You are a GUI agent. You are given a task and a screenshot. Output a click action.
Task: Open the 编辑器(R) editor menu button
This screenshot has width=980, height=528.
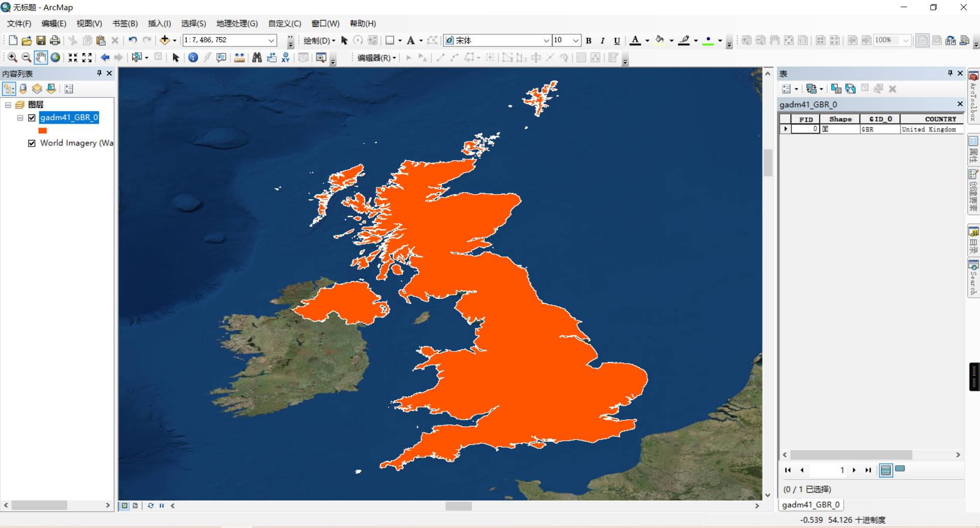coord(376,58)
